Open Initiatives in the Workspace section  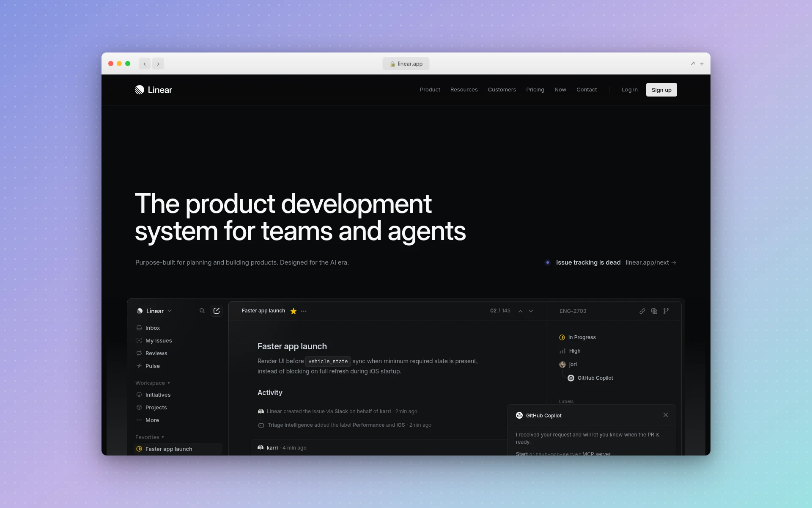click(158, 395)
